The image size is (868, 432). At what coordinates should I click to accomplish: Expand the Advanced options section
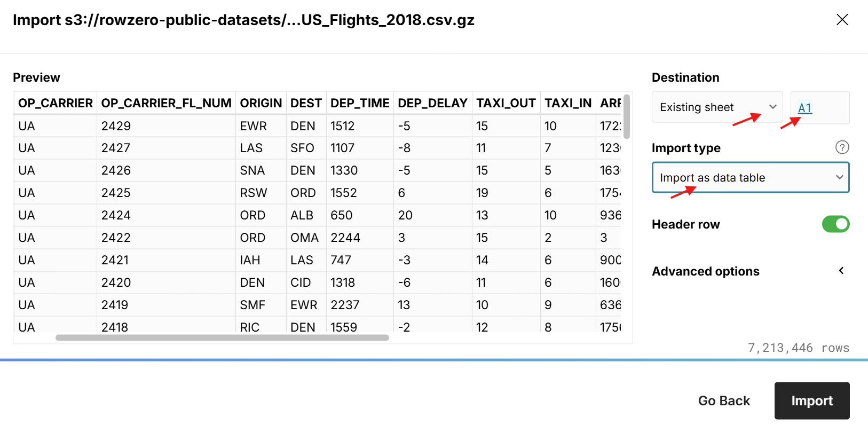[841, 271]
